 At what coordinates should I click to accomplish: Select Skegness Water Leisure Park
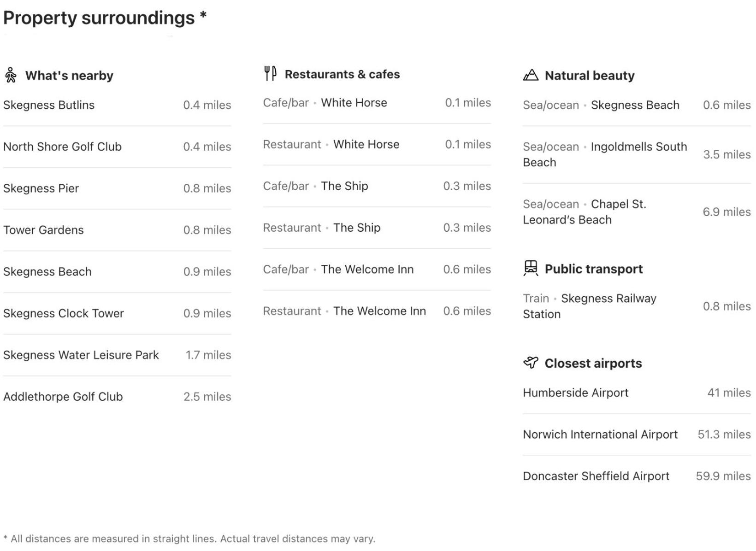(117, 355)
